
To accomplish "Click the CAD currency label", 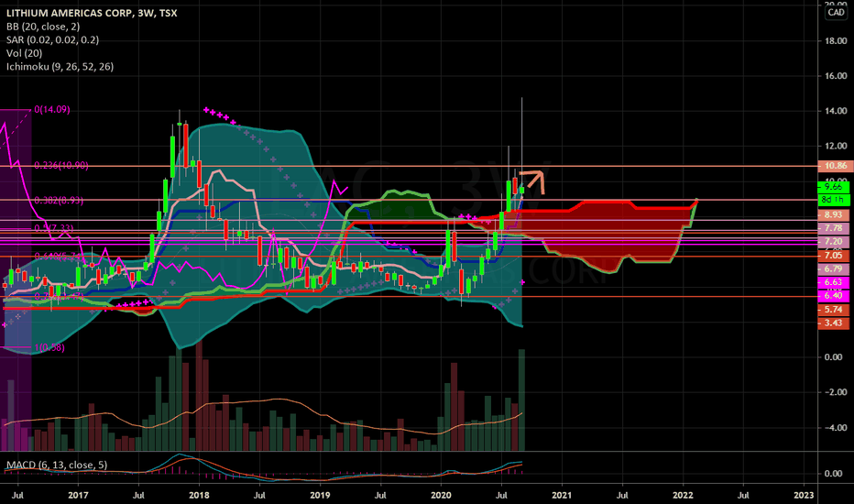I will coord(836,12).
